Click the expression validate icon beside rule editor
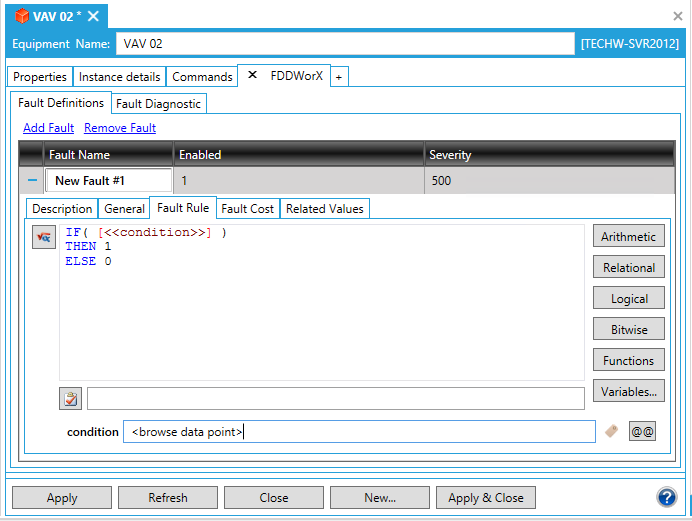Image resolution: width=692 pixels, height=521 pixels. [43, 237]
